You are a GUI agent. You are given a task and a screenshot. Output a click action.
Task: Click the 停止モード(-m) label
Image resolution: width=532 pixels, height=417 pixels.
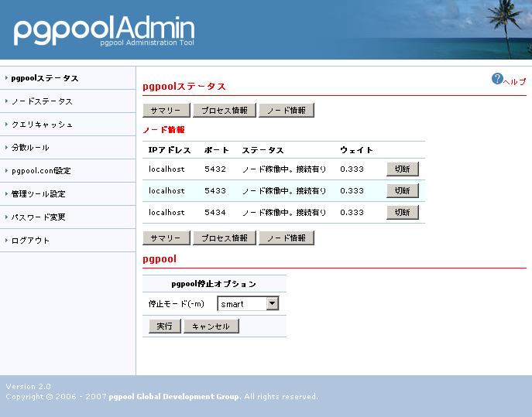pos(177,304)
